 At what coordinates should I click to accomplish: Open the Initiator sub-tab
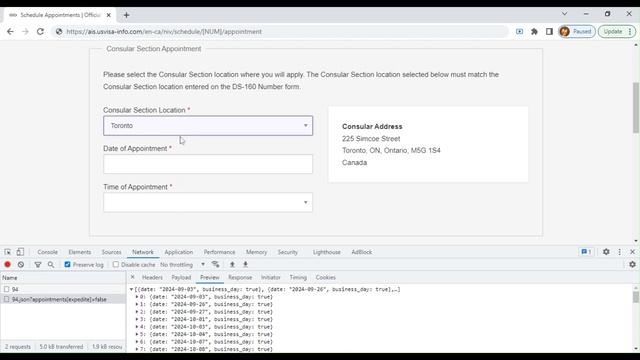271,278
